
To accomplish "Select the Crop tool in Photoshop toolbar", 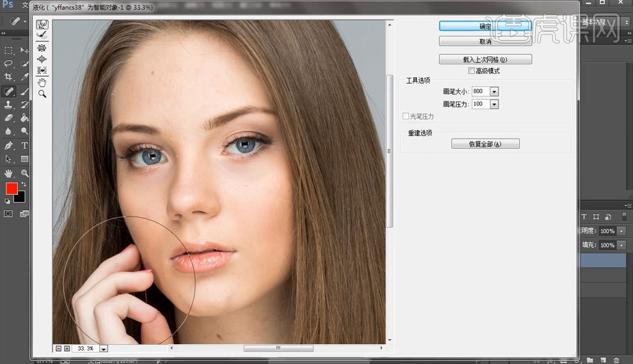I will (x=8, y=77).
